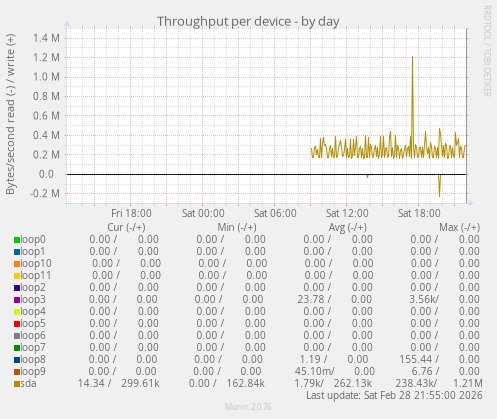497x419 pixels.
Task: Click the loop3 purple color swatch
Action: [x=17, y=300]
